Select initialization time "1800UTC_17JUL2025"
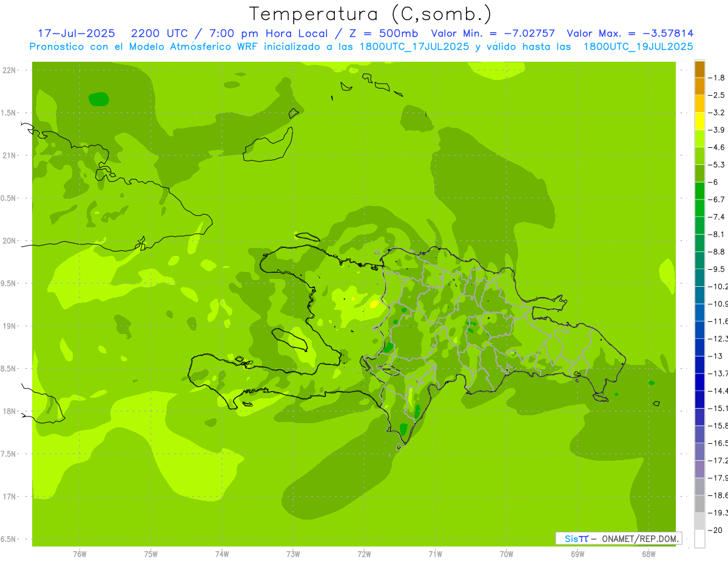The height and width of the screenshot is (562, 728). point(413,47)
